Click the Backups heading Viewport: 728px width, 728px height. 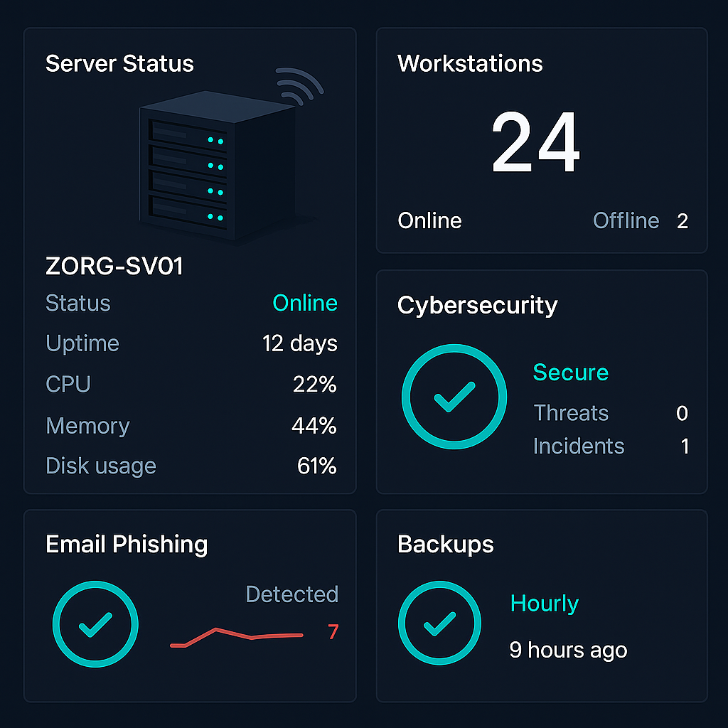(445, 544)
